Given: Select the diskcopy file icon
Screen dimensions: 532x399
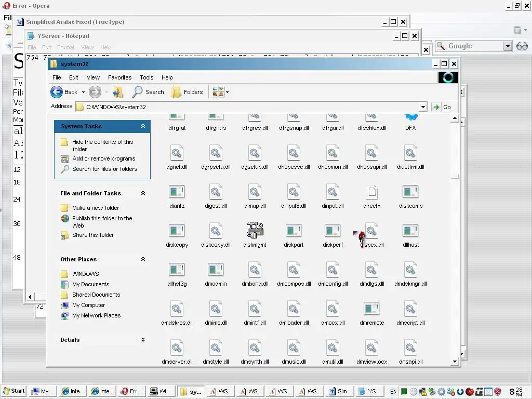Looking at the screenshot, I should click(x=177, y=230).
